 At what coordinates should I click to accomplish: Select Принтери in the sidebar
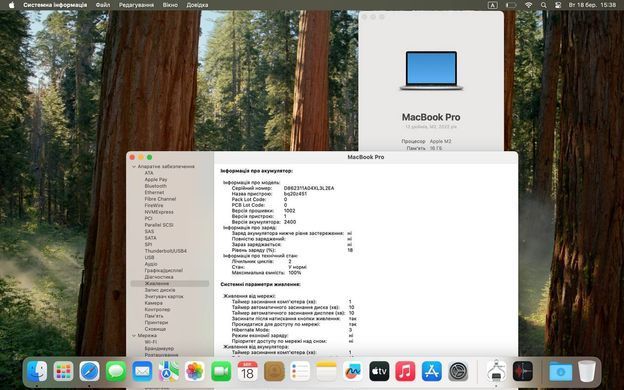(x=156, y=322)
